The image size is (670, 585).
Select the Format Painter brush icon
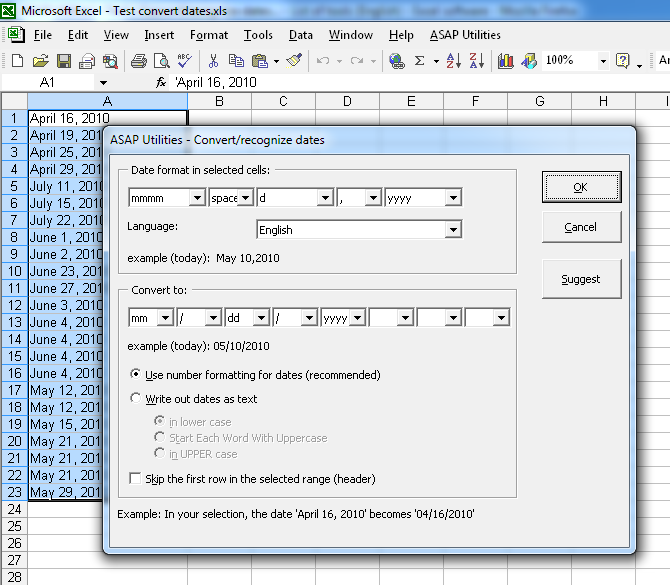294,61
